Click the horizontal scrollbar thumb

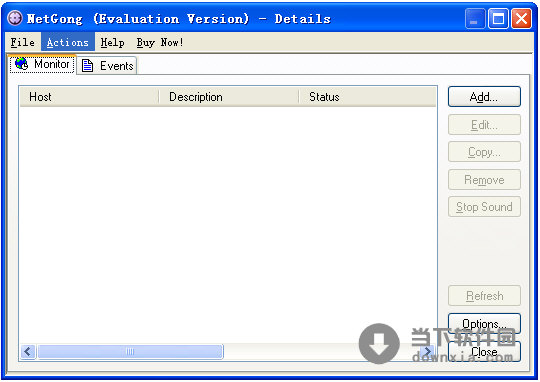pyautogui.click(x=131, y=352)
